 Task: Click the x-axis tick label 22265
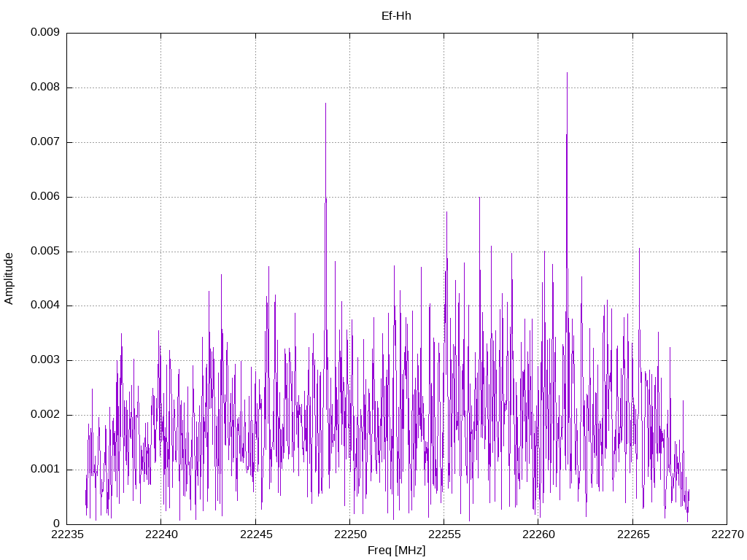[x=632, y=534]
